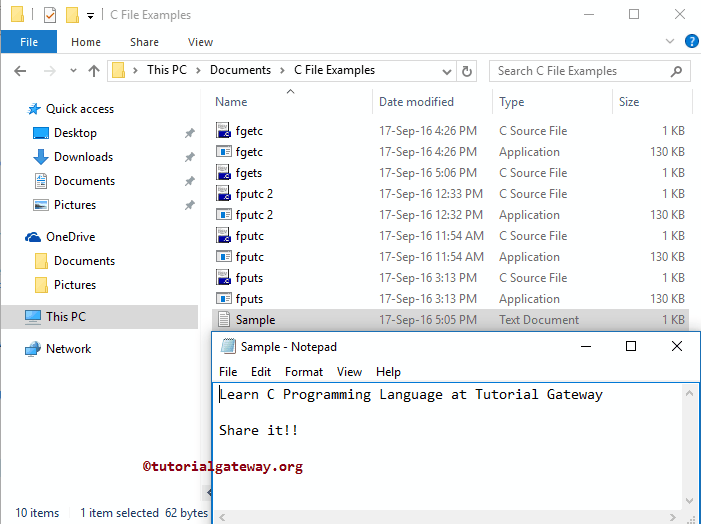Click This PC in the address breadcrumb

point(167,70)
